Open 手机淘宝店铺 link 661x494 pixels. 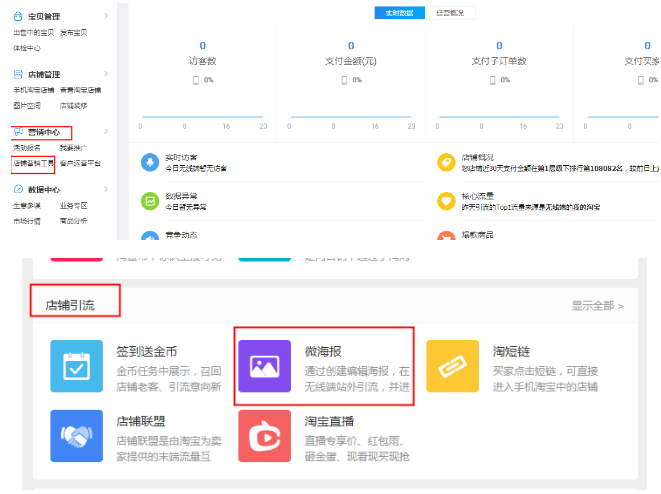[x=34, y=90]
